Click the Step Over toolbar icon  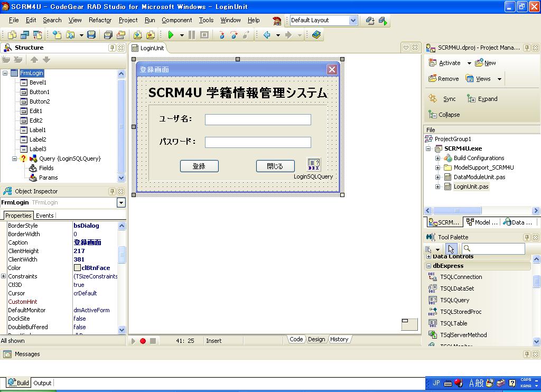[234, 35]
